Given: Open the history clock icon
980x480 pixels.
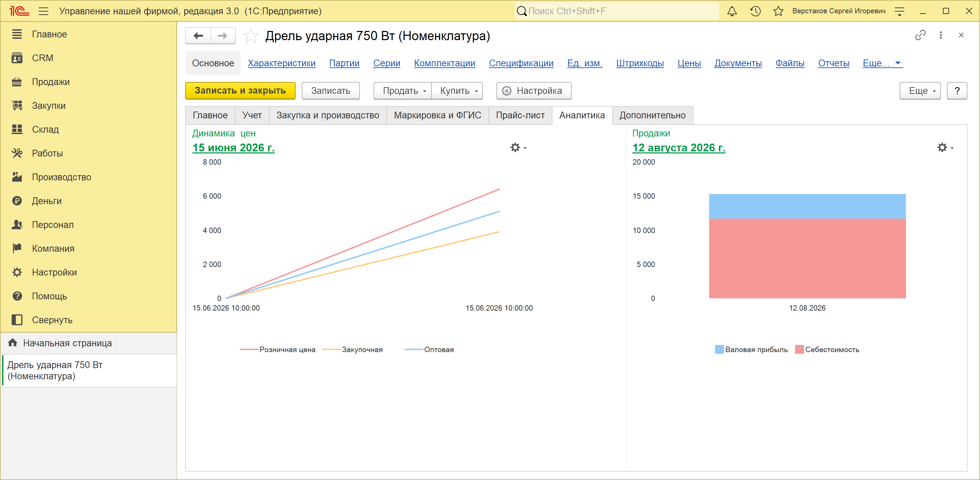Looking at the screenshot, I should click(755, 11).
